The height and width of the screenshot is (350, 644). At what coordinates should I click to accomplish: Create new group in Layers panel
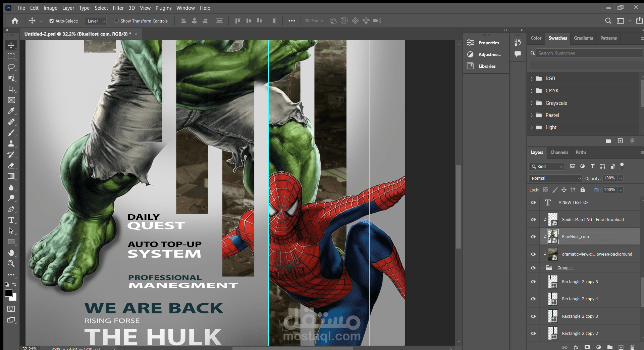point(610,347)
